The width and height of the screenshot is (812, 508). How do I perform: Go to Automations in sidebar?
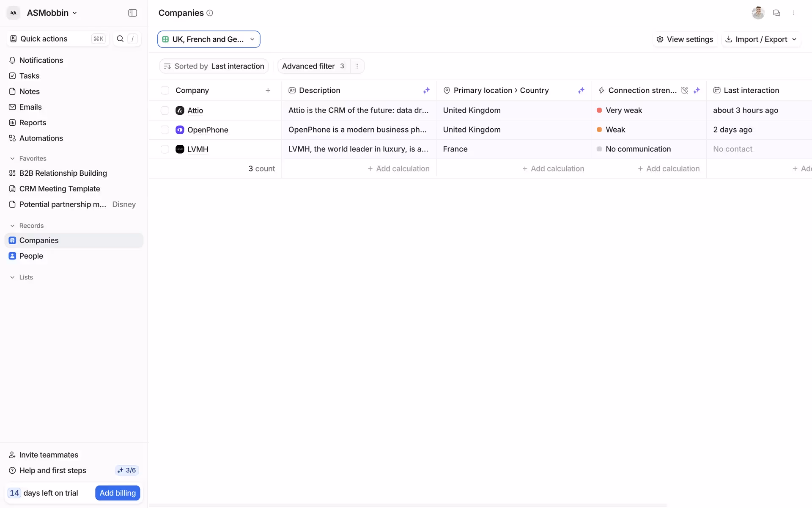tap(41, 138)
